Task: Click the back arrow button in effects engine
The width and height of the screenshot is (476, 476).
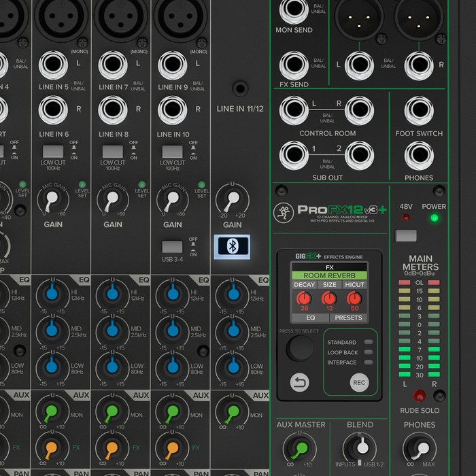Action: point(300,382)
